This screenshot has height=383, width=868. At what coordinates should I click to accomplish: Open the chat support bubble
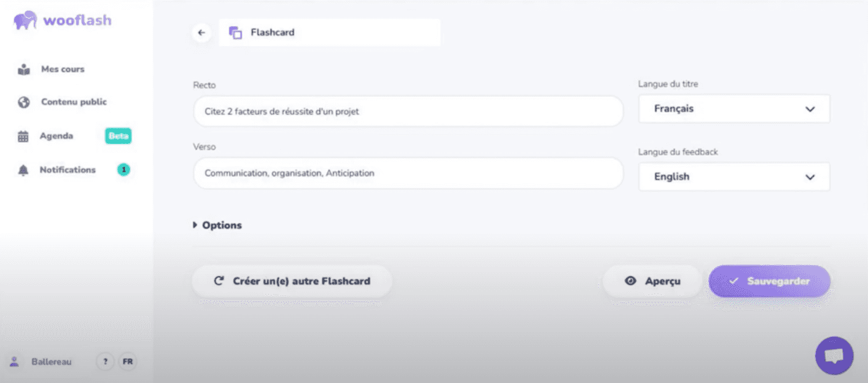(834, 355)
